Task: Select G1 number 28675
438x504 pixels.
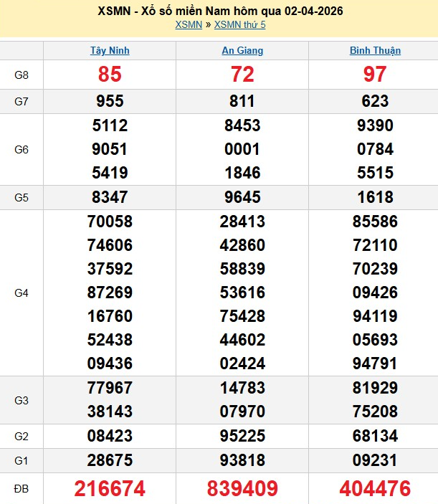Action: (x=110, y=460)
